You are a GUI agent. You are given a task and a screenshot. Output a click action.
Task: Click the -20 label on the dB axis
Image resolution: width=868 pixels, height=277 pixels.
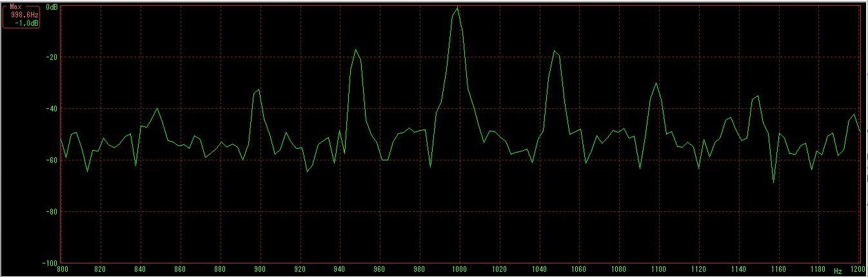(x=52, y=57)
